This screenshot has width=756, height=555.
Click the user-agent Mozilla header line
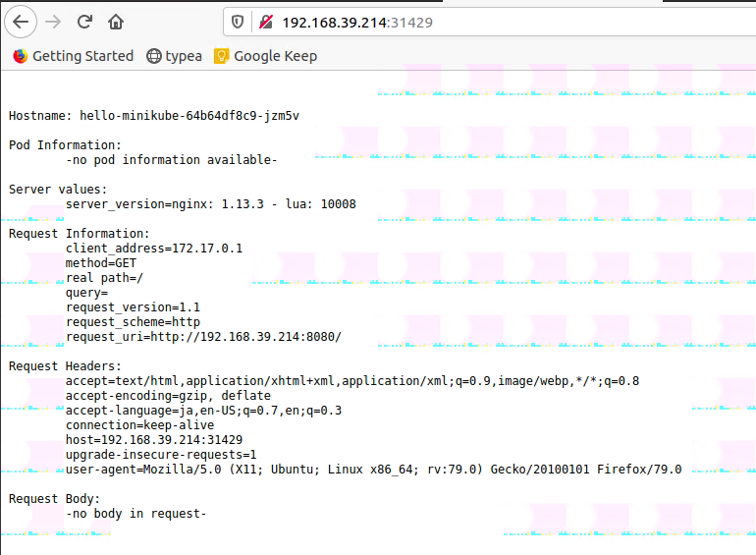click(373, 470)
